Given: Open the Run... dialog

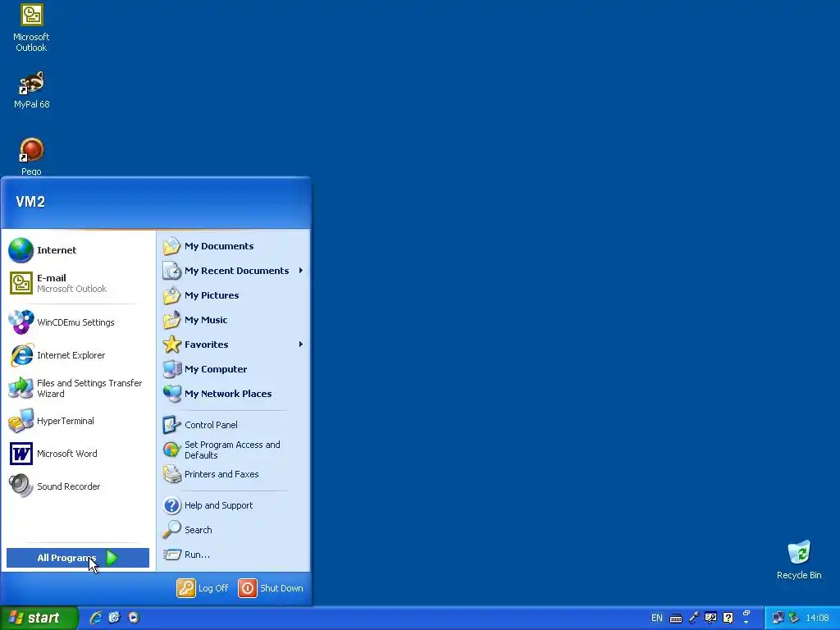Looking at the screenshot, I should click(x=234, y=555).
